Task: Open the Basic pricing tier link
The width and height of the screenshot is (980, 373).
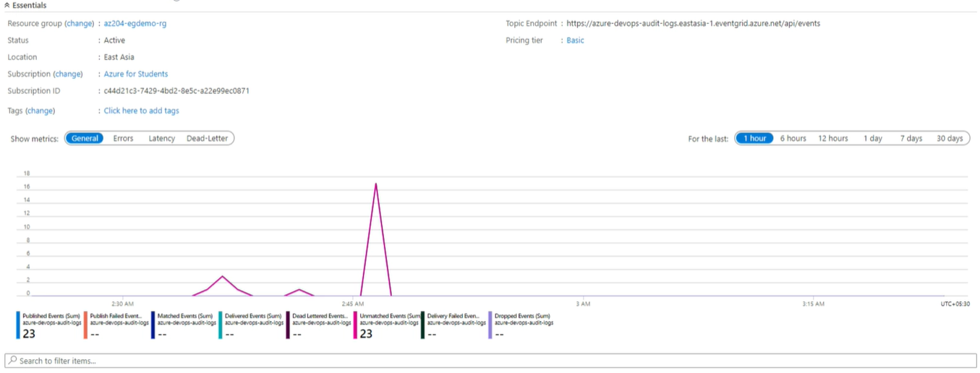Action: (575, 40)
